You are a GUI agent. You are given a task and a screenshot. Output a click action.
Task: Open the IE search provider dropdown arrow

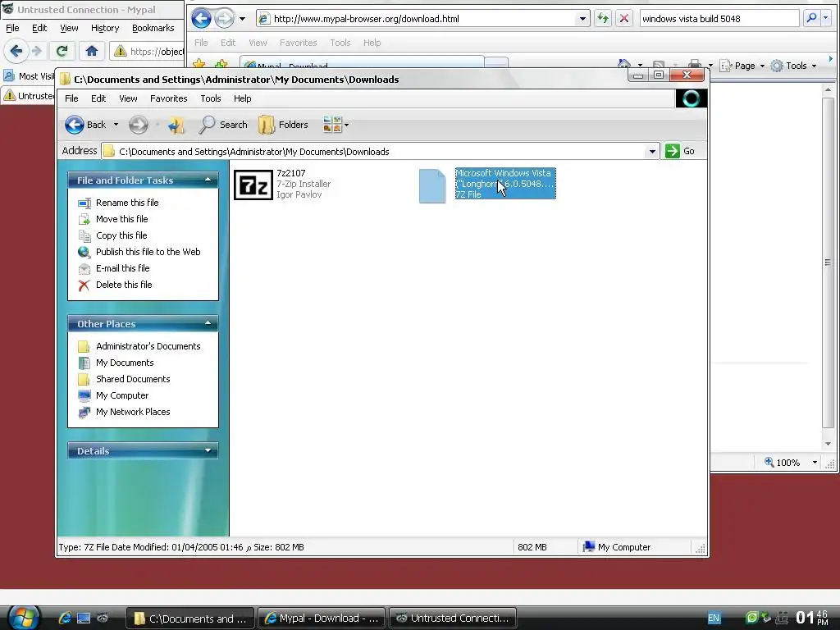825,18
